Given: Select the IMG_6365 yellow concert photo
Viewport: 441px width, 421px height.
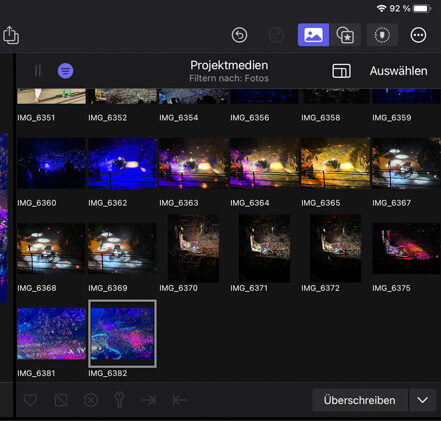Looking at the screenshot, I should [x=335, y=163].
